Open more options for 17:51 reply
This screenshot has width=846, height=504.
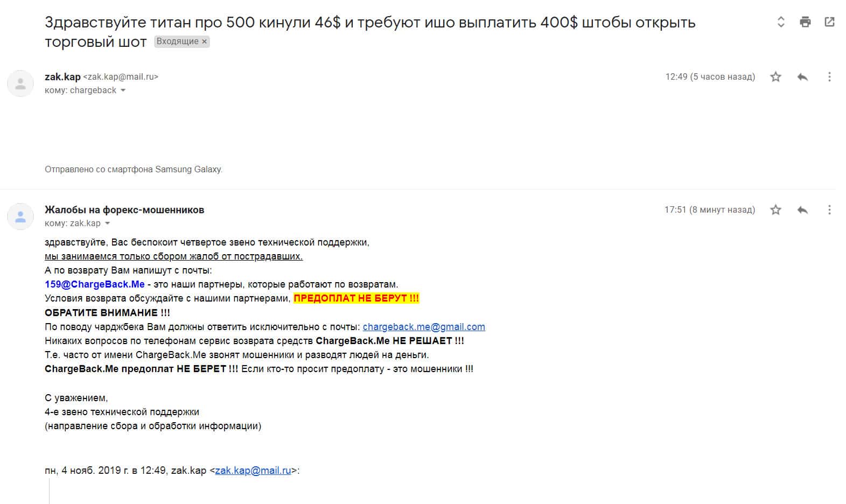829,210
